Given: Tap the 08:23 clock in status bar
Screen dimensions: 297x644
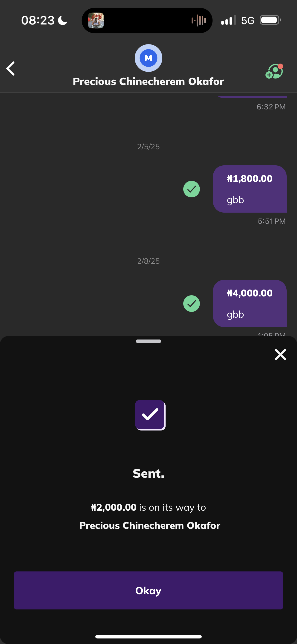Looking at the screenshot, I should tap(38, 20).
